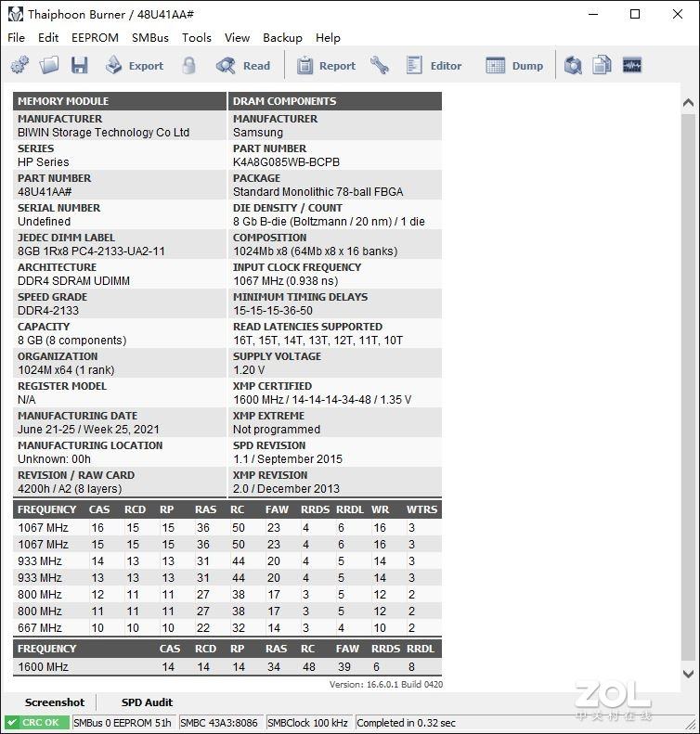Image resolution: width=700 pixels, height=734 pixels.
Task: Open the View menu
Action: [237, 38]
